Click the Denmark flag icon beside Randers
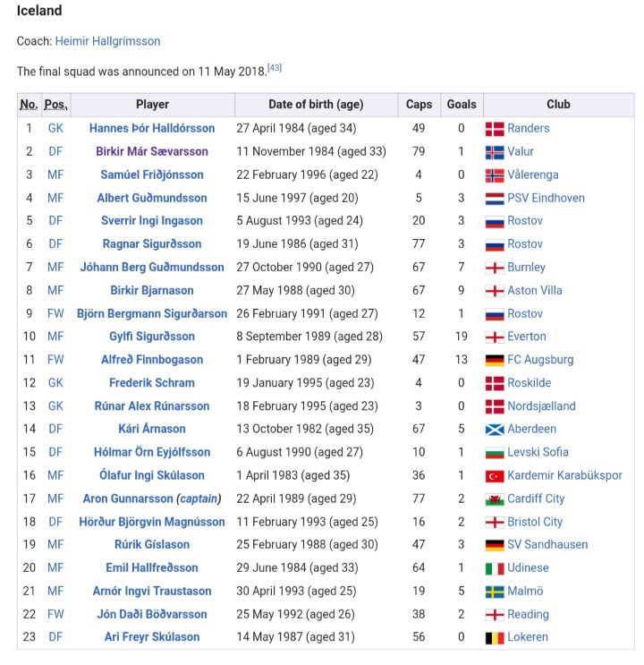 pos(495,129)
